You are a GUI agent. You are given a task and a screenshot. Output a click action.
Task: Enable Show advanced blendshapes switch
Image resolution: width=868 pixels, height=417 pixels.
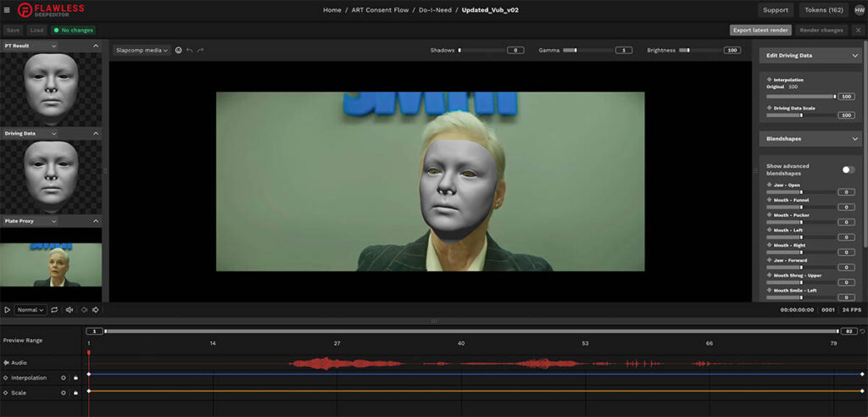pyautogui.click(x=847, y=170)
